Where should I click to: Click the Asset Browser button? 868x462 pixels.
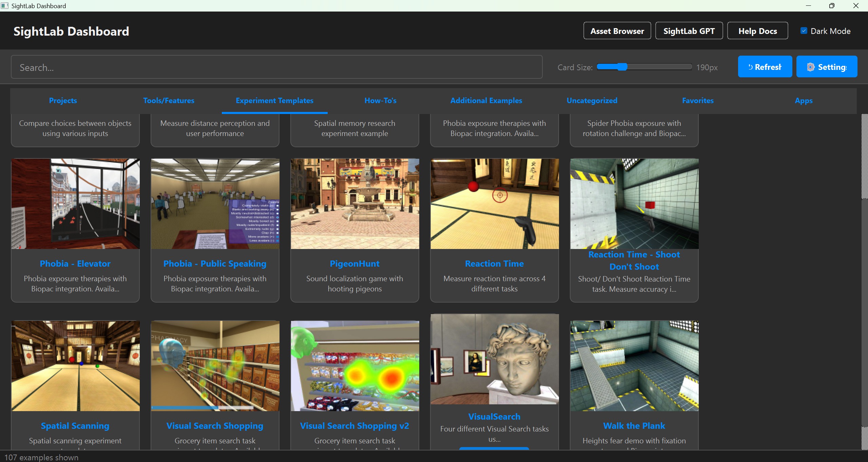click(617, 31)
